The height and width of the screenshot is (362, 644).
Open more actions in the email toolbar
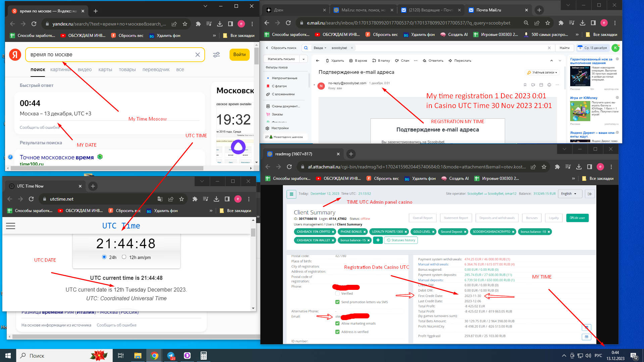(416, 61)
